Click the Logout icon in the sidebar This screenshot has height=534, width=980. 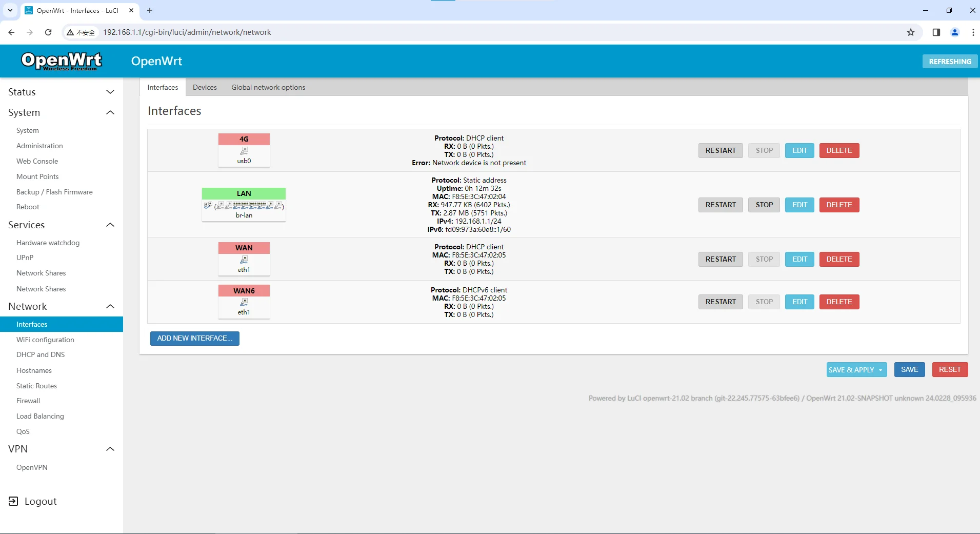coord(13,501)
